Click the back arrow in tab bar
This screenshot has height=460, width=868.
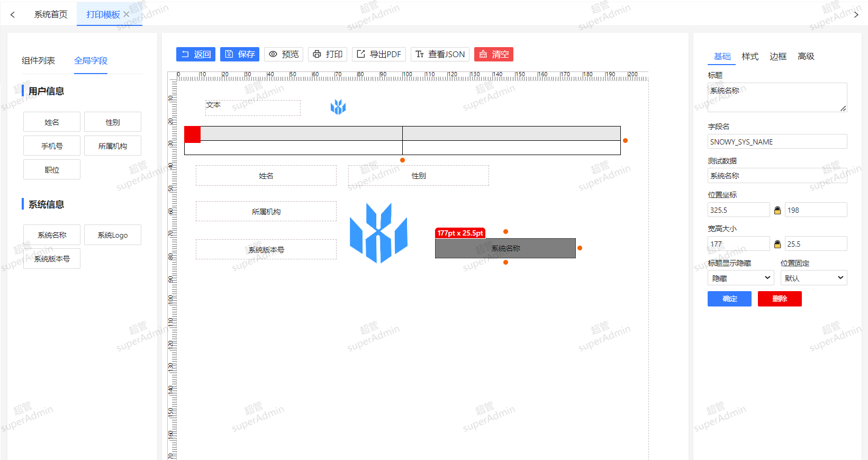(x=13, y=14)
